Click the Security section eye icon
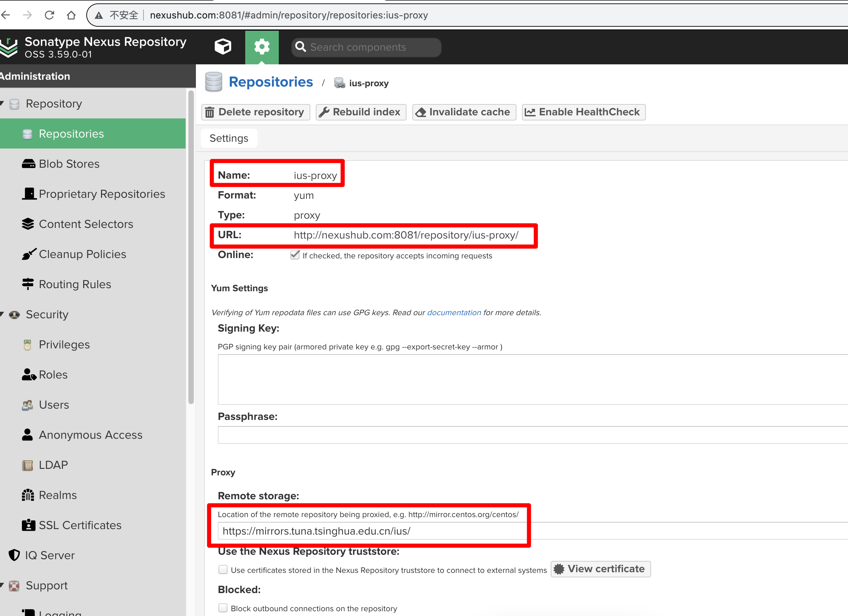This screenshot has height=616, width=848. click(x=14, y=315)
